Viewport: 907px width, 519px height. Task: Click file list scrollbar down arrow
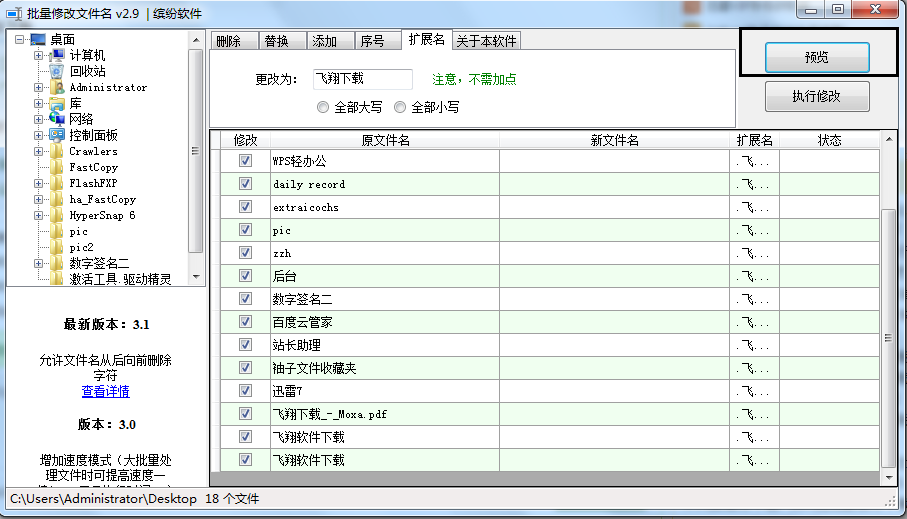[x=888, y=477]
